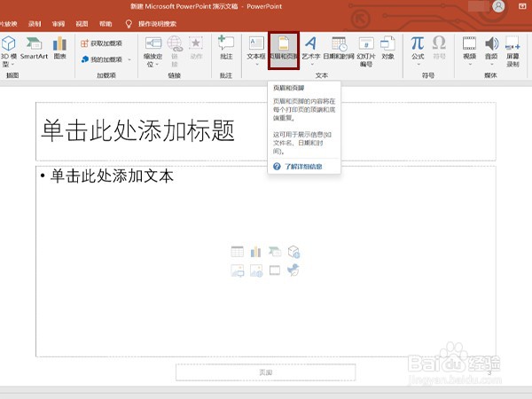The image size is (532, 399).
Task: Click the Ω 符号 symbol icon
Action: click(x=439, y=43)
